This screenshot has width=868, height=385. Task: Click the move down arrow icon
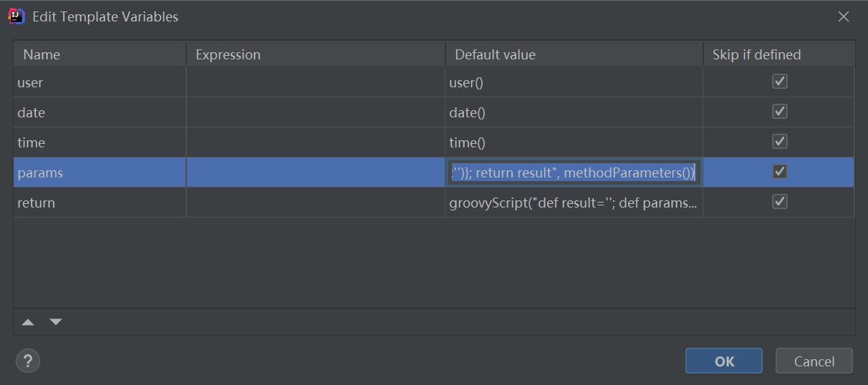(56, 322)
